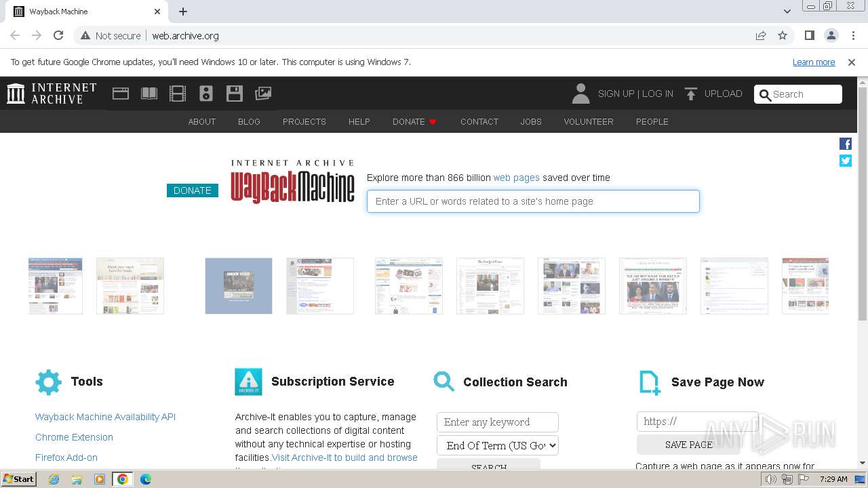This screenshot has width=868, height=488.
Task: Go to the BLOG menu item
Action: point(249,122)
